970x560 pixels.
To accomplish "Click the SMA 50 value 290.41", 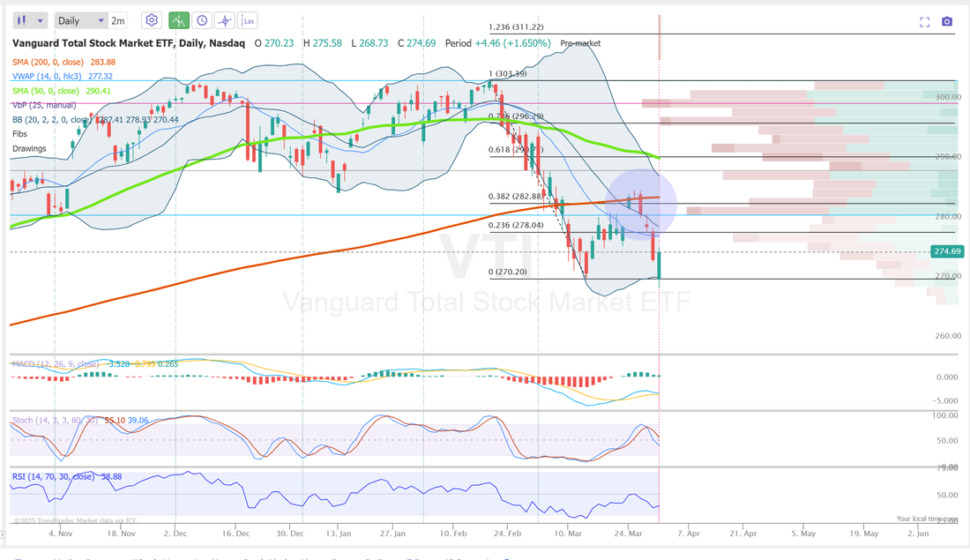I will (x=99, y=91).
